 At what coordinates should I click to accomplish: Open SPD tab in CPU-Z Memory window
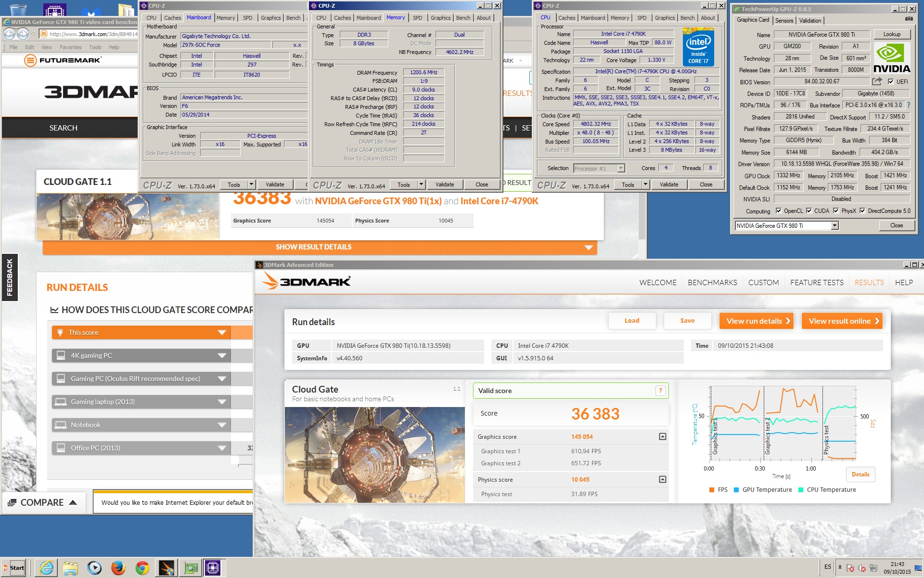[417, 18]
